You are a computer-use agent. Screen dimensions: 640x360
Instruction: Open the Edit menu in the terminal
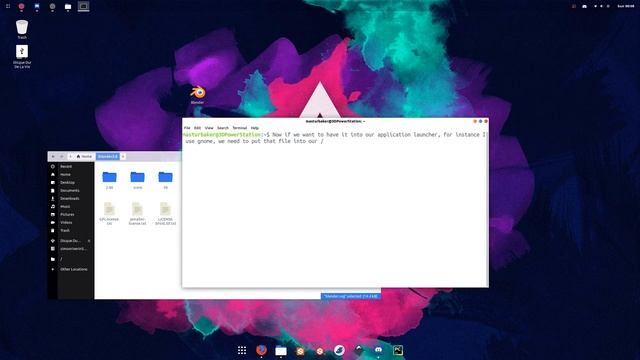[x=198, y=128]
